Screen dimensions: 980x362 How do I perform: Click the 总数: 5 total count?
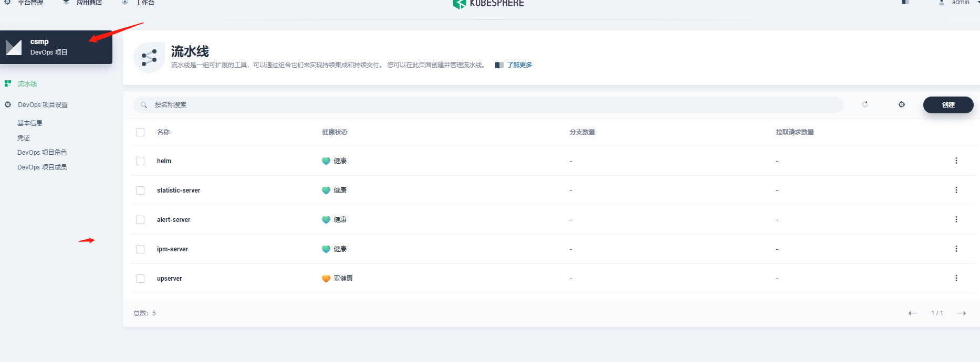pyautogui.click(x=144, y=313)
